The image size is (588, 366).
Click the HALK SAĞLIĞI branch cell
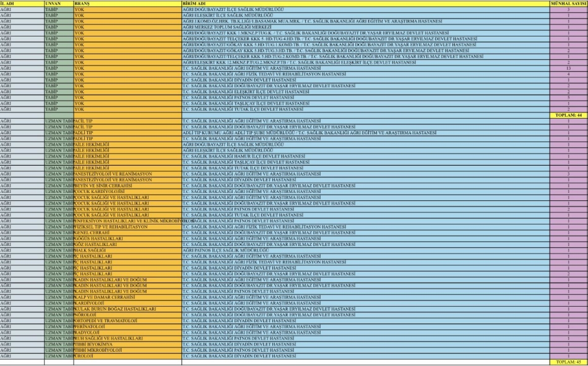128,250
